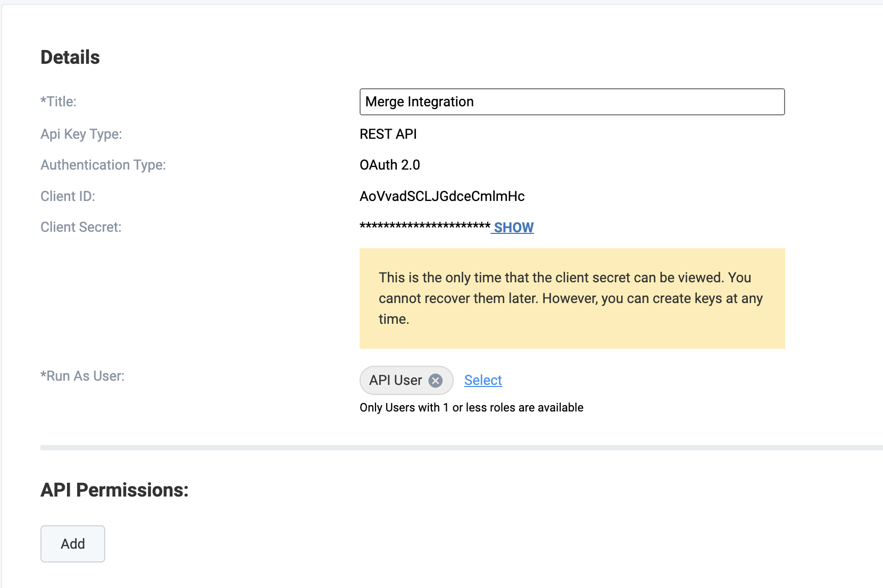Click the REST API value text
Screen dimensions: 883x588
point(388,135)
